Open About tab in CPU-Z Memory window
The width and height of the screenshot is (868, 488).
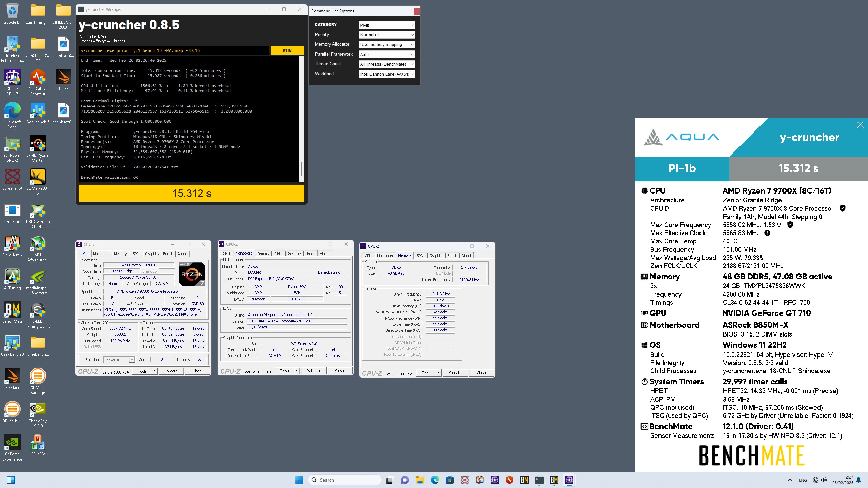[x=467, y=256]
